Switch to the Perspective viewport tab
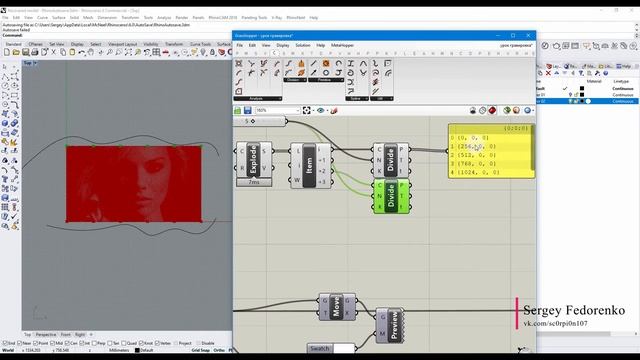 point(45,335)
